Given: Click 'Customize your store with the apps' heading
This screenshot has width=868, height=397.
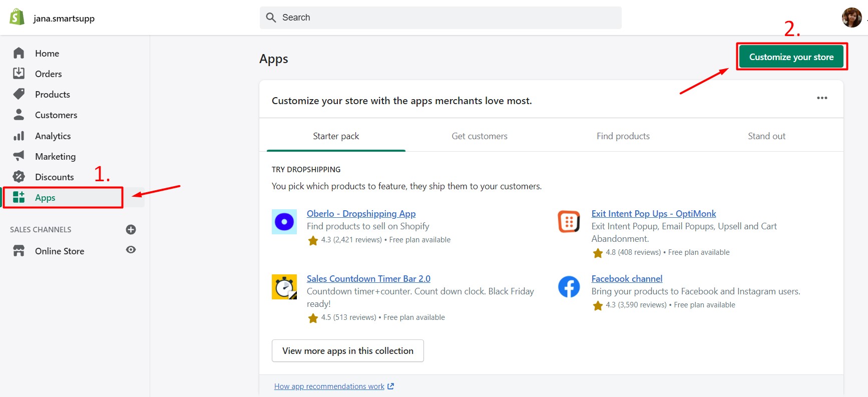Looking at the screenshot, I should click(402, 101).
